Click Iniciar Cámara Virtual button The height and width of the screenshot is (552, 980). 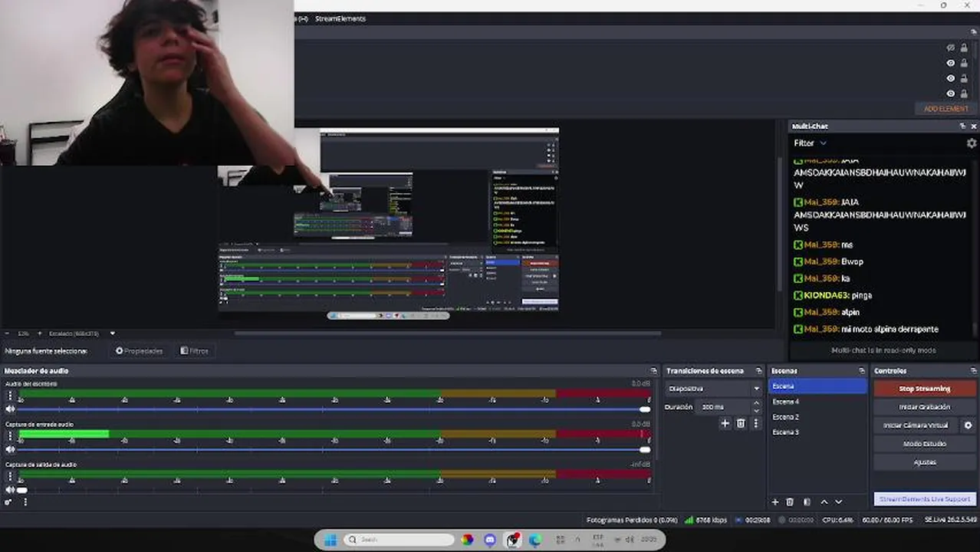pyautogui.click(x=916, y=426)
